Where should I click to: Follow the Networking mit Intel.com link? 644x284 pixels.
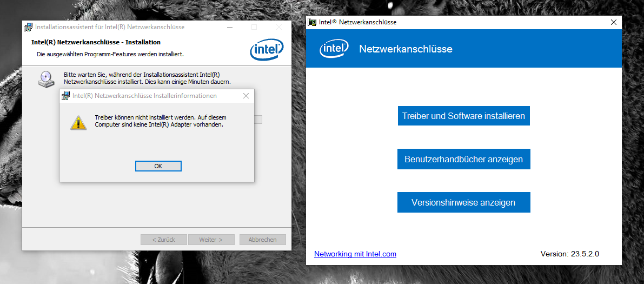pos(355,254)
